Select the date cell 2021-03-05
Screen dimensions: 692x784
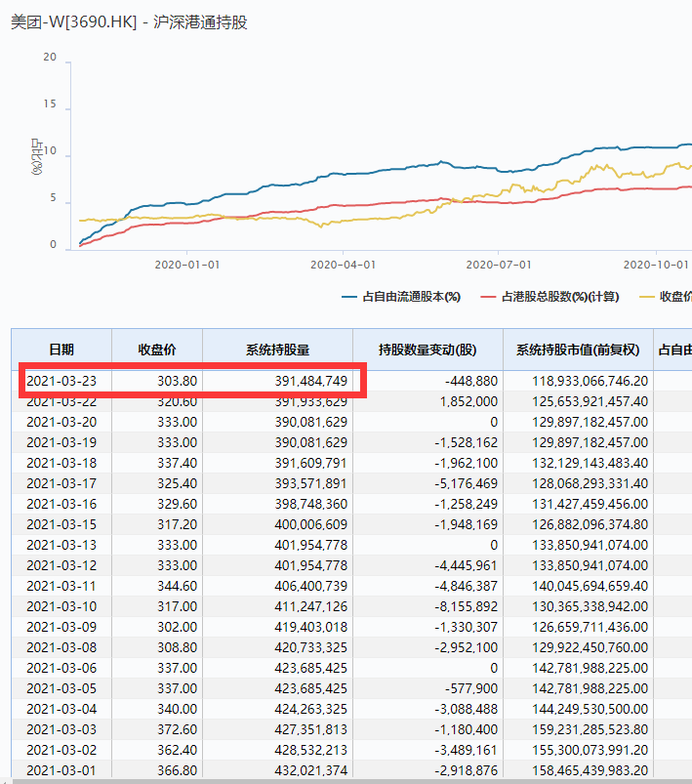(61, 688)
